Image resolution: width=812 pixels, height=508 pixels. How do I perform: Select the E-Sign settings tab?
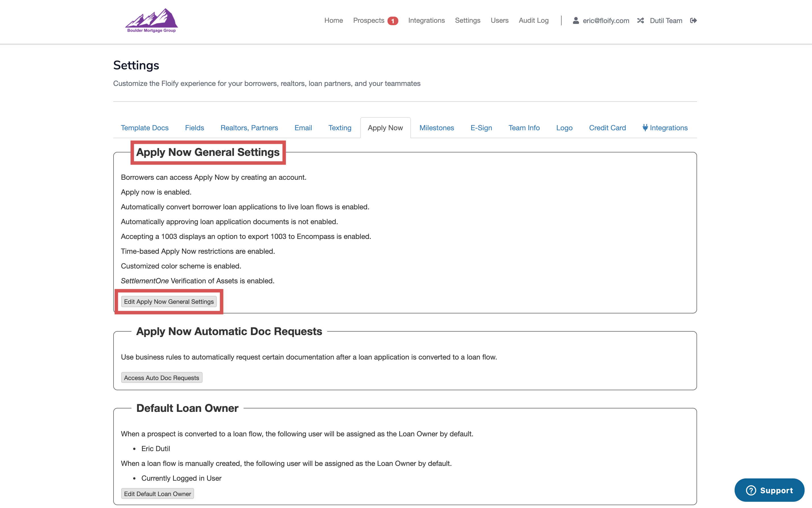click(481, 128)
